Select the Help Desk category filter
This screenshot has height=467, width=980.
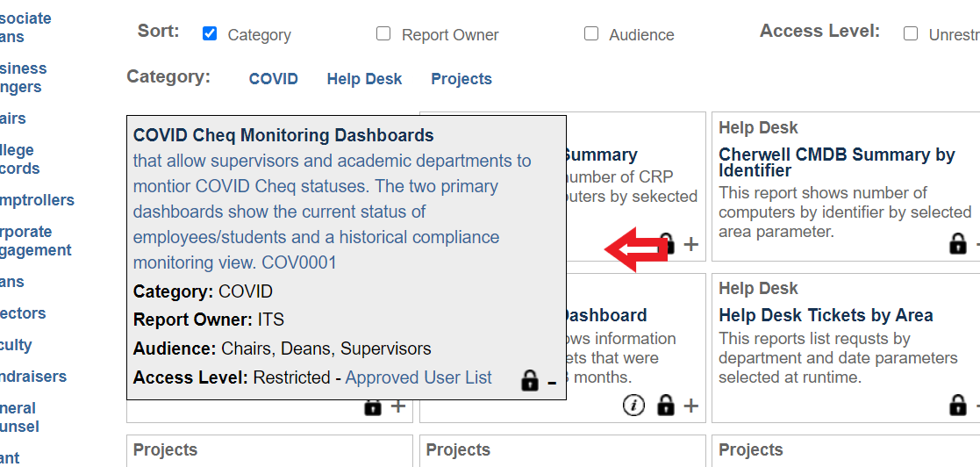pos(364,79)
